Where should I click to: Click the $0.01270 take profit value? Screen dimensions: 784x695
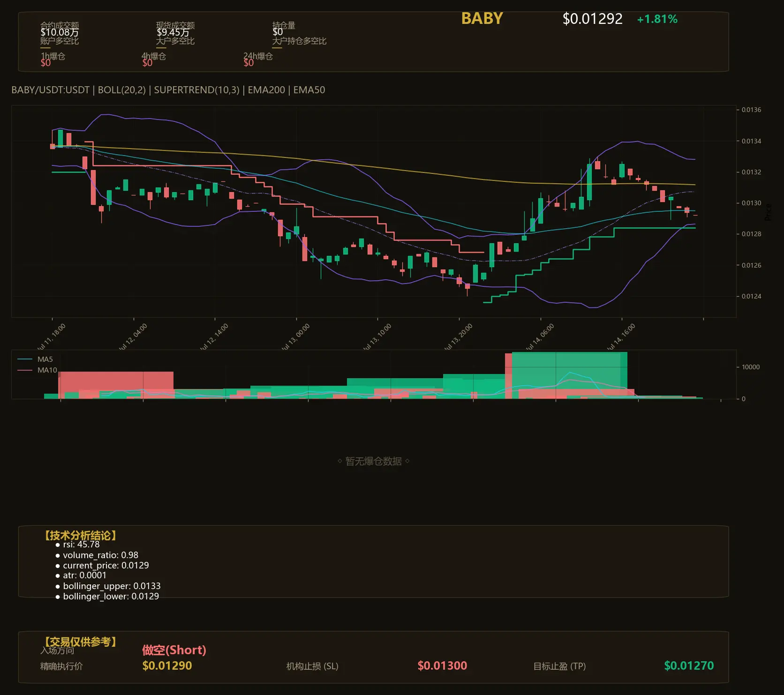point(689,665)
